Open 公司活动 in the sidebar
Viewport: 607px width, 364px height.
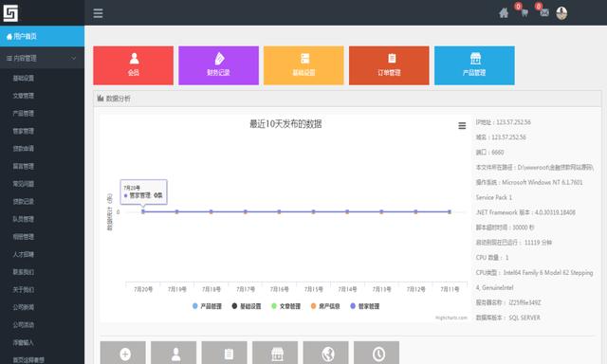24,325
